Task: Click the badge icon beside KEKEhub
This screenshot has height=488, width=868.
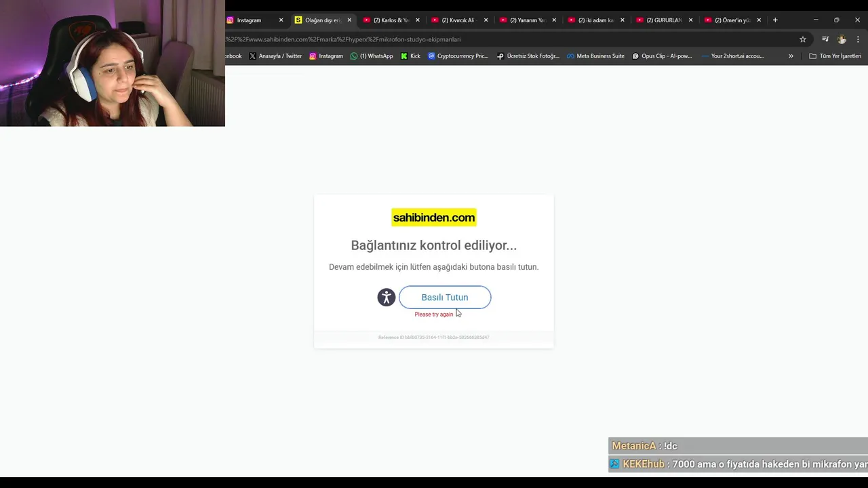Action: point(614,464)
